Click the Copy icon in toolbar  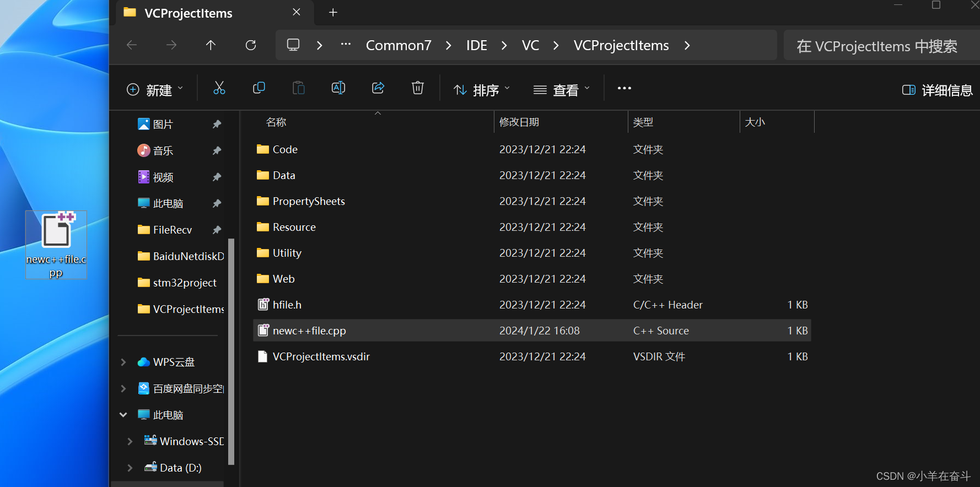click(259, 88)
